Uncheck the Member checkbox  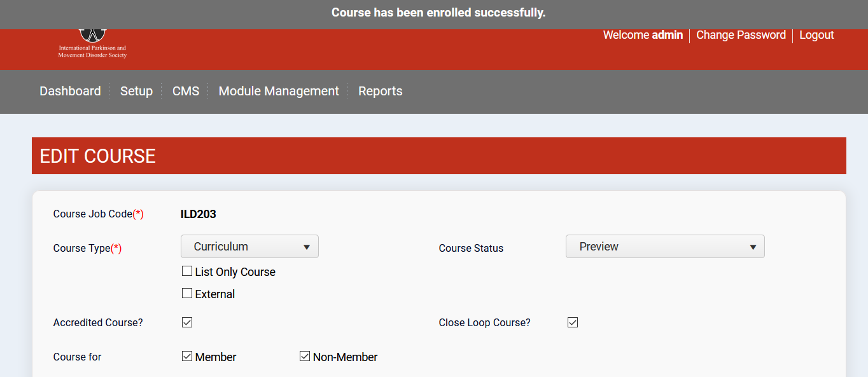point(187,357)
